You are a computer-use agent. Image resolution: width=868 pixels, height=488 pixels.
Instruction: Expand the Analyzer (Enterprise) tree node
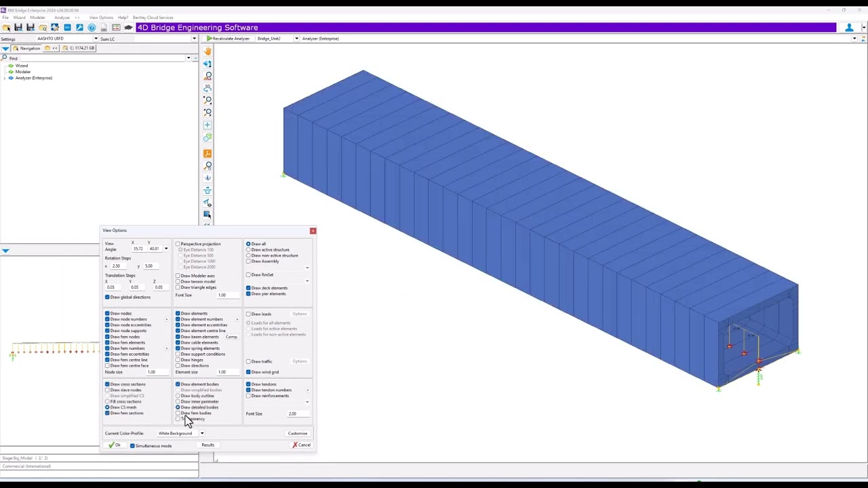click(x=4, y=78)
